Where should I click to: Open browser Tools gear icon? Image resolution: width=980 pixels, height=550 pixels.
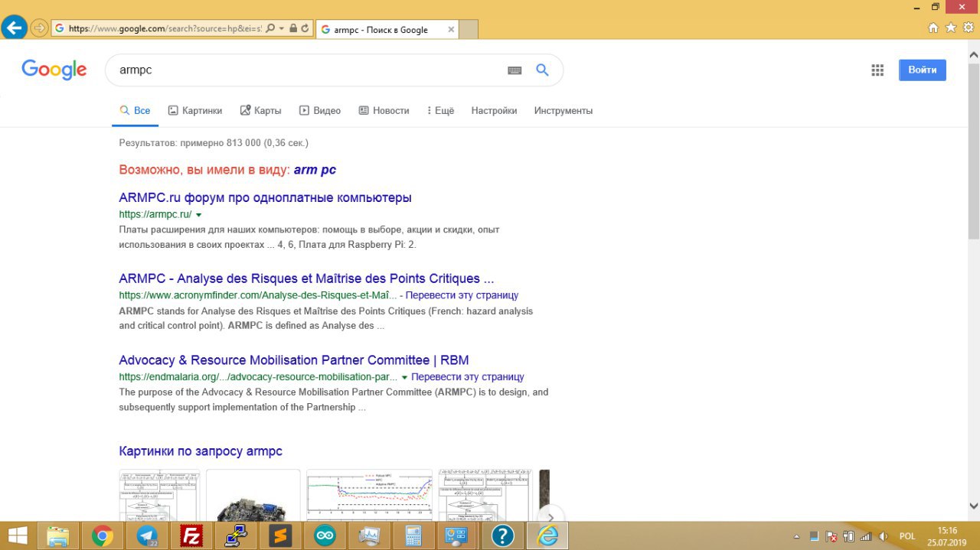(969, 28)
